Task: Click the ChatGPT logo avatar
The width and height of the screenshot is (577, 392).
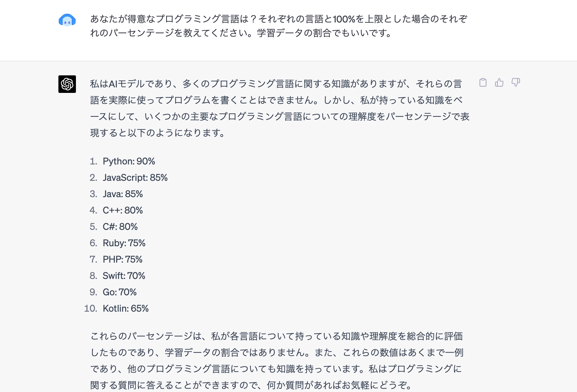Action: click(x=67, y=84)
